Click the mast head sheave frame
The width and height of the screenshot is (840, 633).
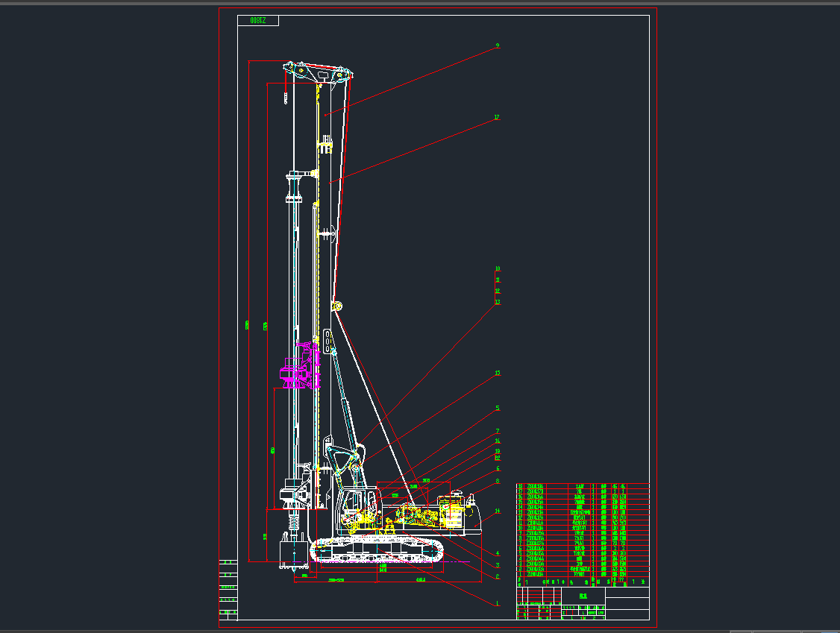tap(319, 72)
